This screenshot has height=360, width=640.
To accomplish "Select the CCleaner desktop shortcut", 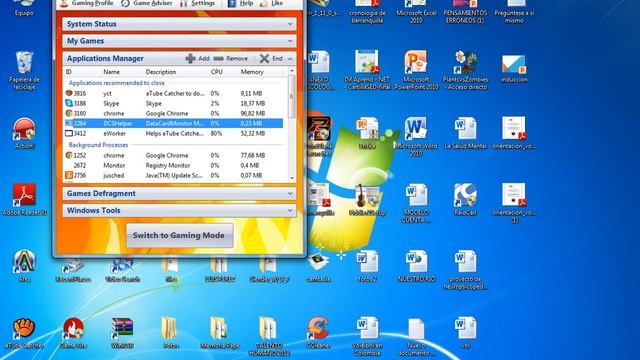I will [x=318, y=332].
